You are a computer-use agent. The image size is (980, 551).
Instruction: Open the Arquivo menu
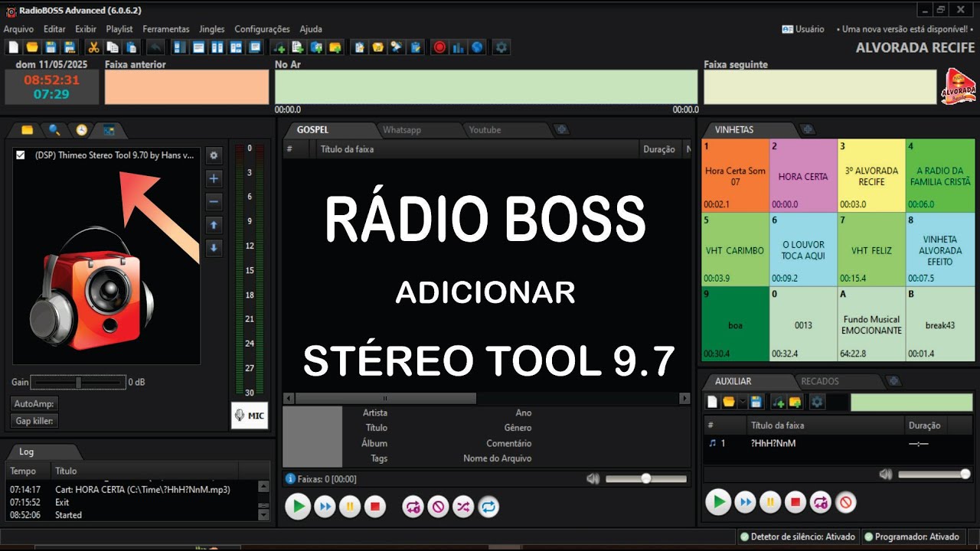coord(18,29)
